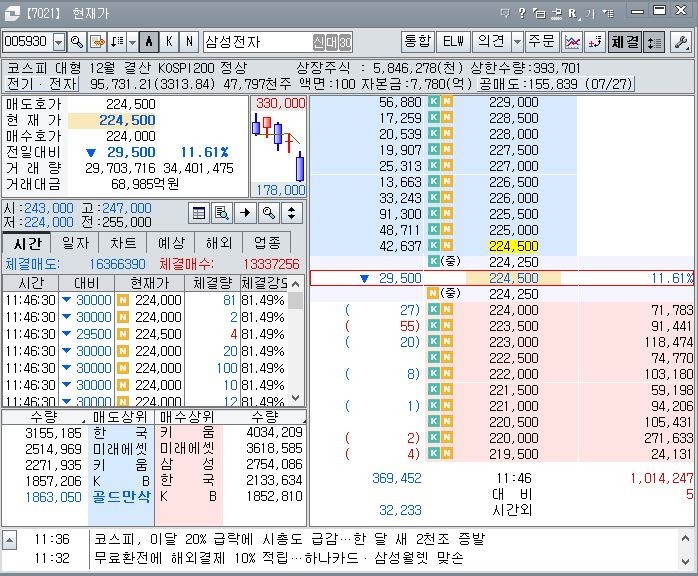Toggle the N market button in toolbar
This screenshot has width=698, height=576.
click(x=189, y=42)
